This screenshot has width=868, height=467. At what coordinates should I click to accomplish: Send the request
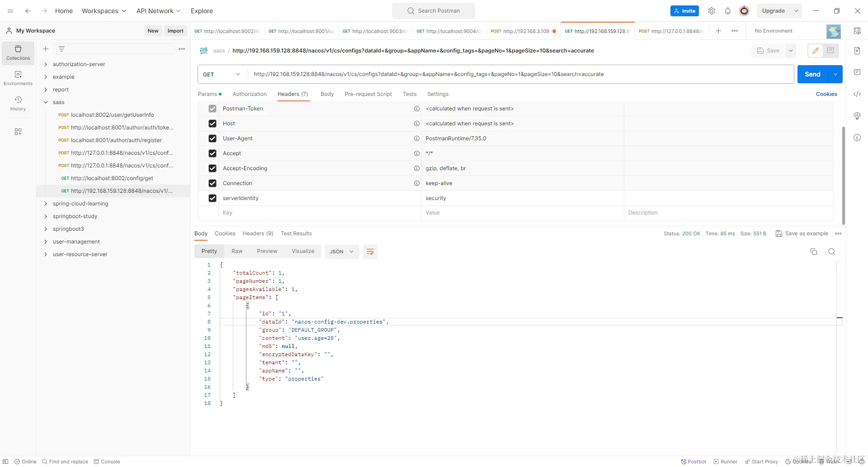(812, 74)
